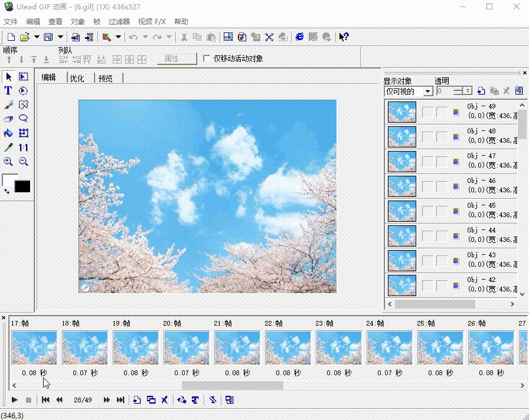Enable 仅移动活动对象 checkbox
529x420 pixels.
[207, 58]
